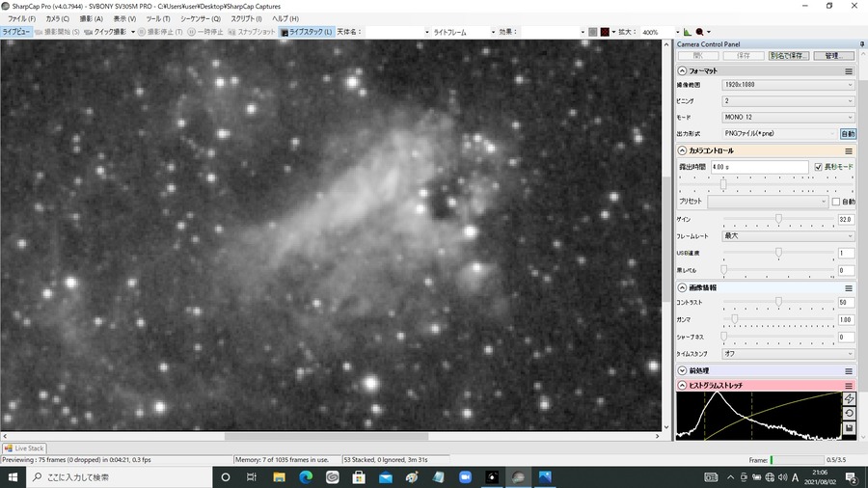Image resolution: width=868 pixels, height=488 pixels.
Task: Open volume control in system tray
Action: coord(782,477)
